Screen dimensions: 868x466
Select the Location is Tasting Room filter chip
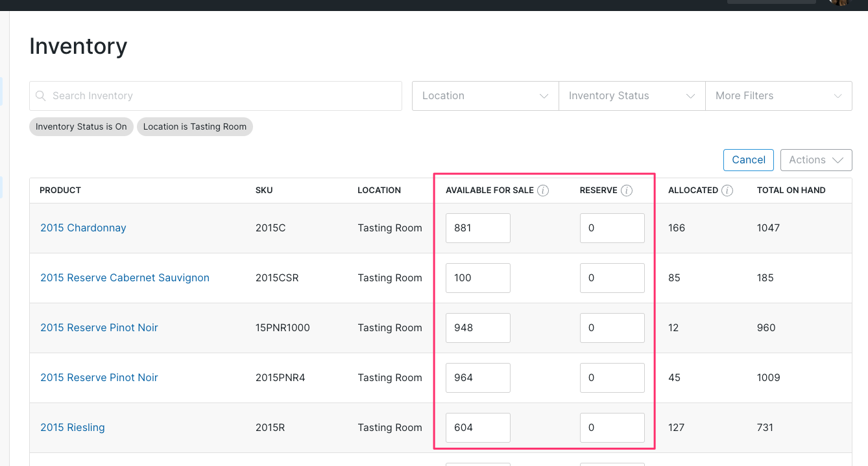pyautogui.click(x=195, y=126)
